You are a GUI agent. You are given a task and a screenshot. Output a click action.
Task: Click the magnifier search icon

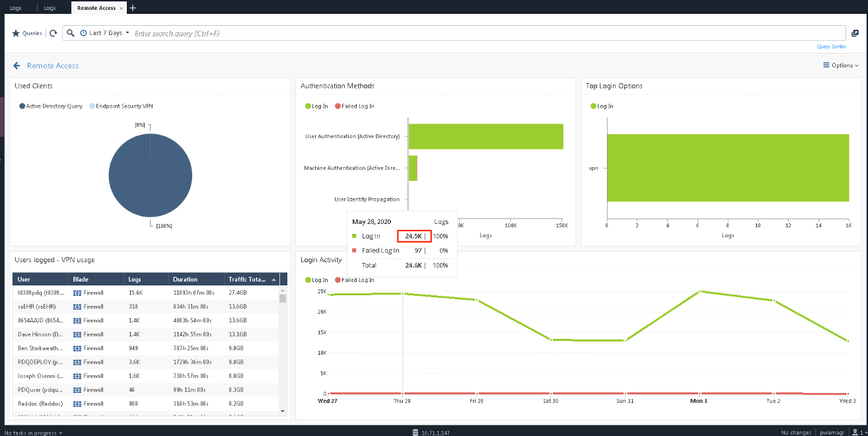coord(71,33)
